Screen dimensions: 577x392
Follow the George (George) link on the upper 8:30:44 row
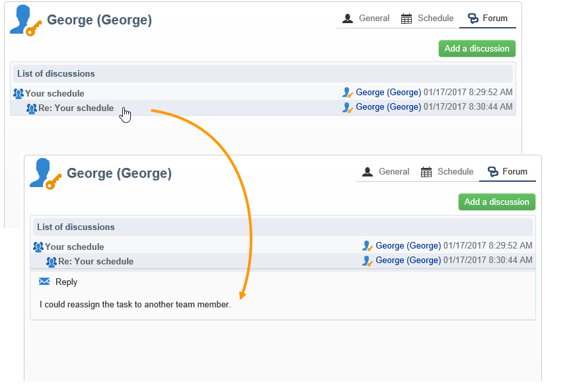click(x=388, y=107)
